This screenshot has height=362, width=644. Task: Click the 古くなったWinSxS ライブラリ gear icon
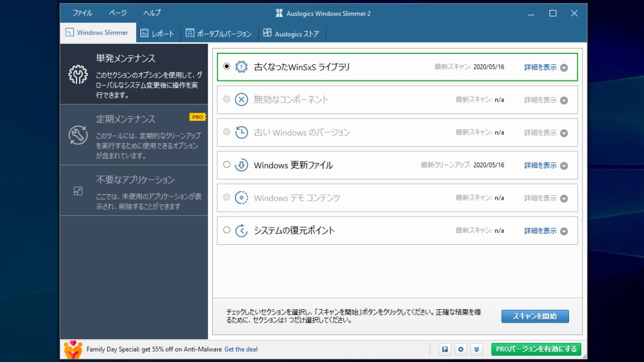click(242, 67)
